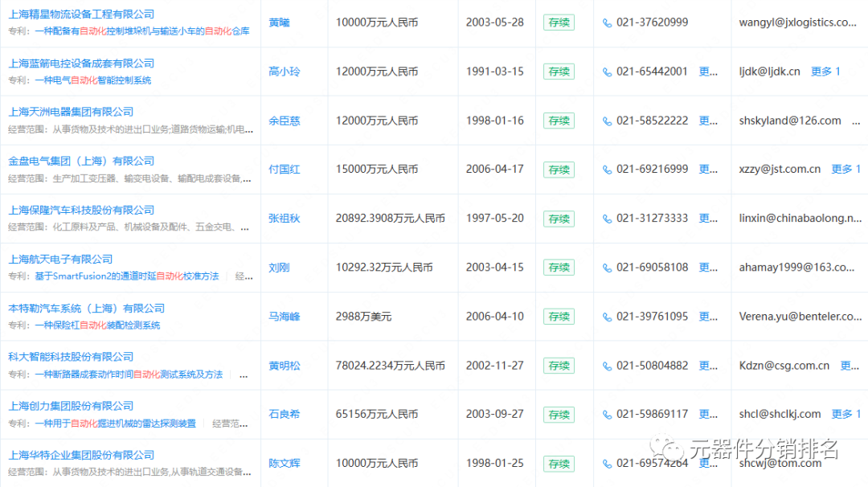Open company 上海天洲电器集团有限公司
Screen dimensions: 868x487
[71, 112]
